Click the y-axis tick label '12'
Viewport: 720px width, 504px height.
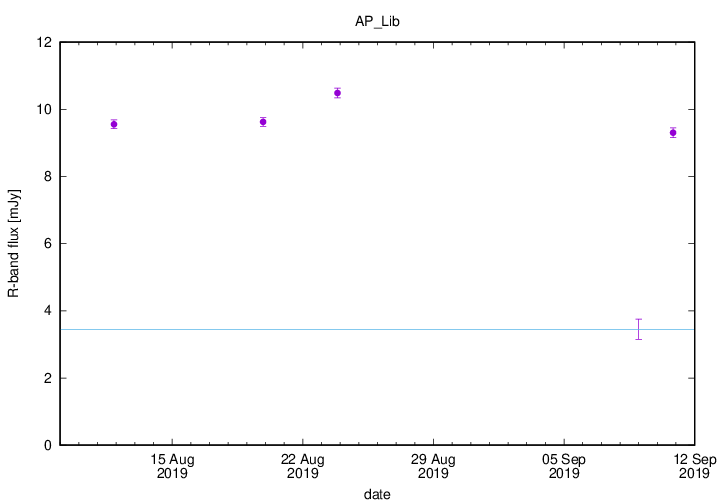[45, 43]
